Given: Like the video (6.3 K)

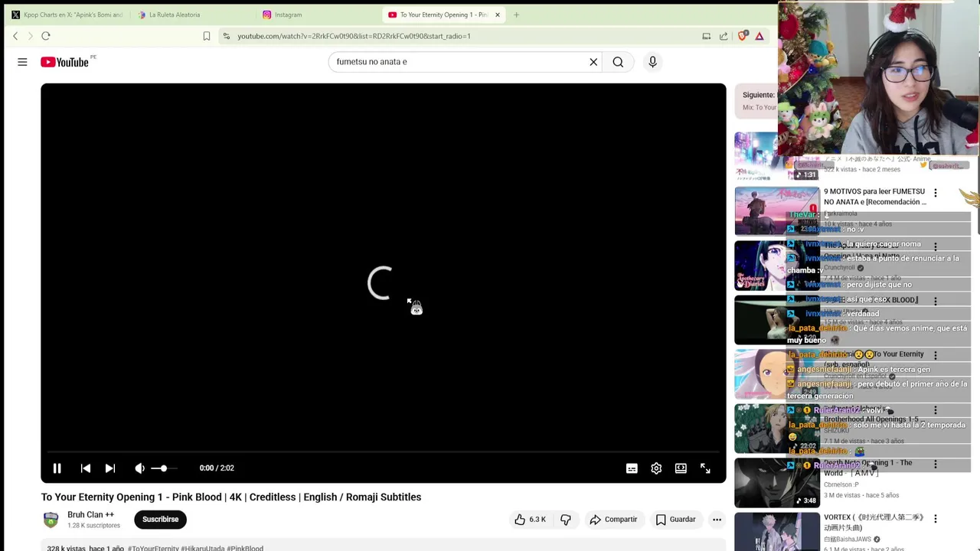Looking at the screenshot, I should 530,520.
